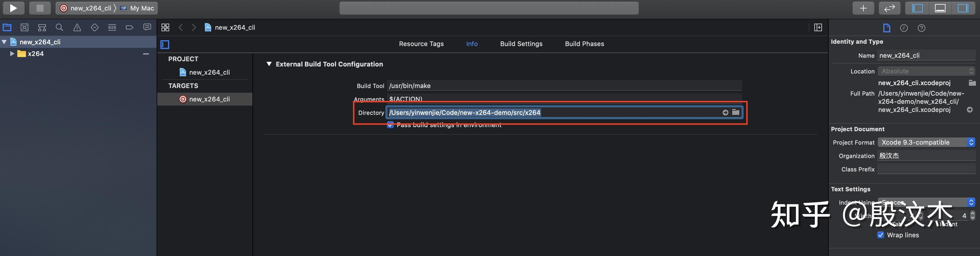Expand the x264 folder
Screen dimensions: 980x256
click(12, 54)
